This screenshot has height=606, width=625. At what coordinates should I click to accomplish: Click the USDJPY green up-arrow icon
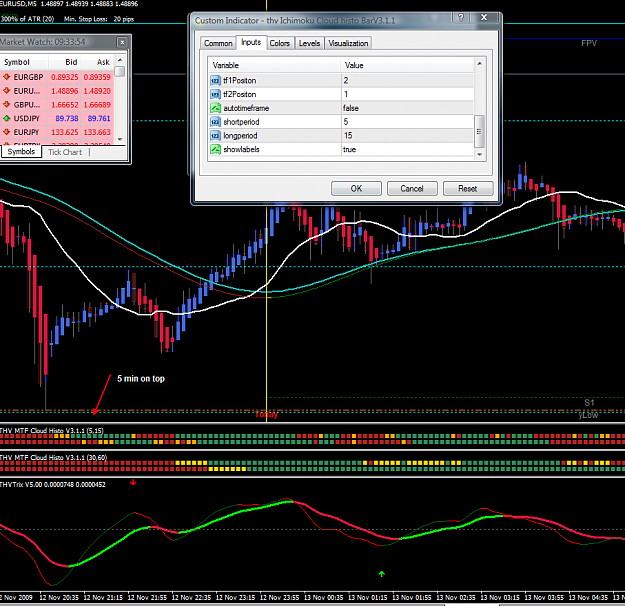[6, 118]
